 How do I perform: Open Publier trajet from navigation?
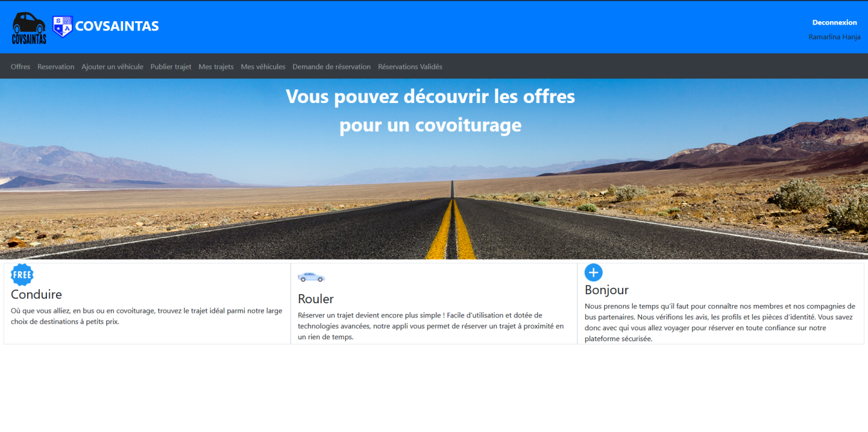coord(171,67)
